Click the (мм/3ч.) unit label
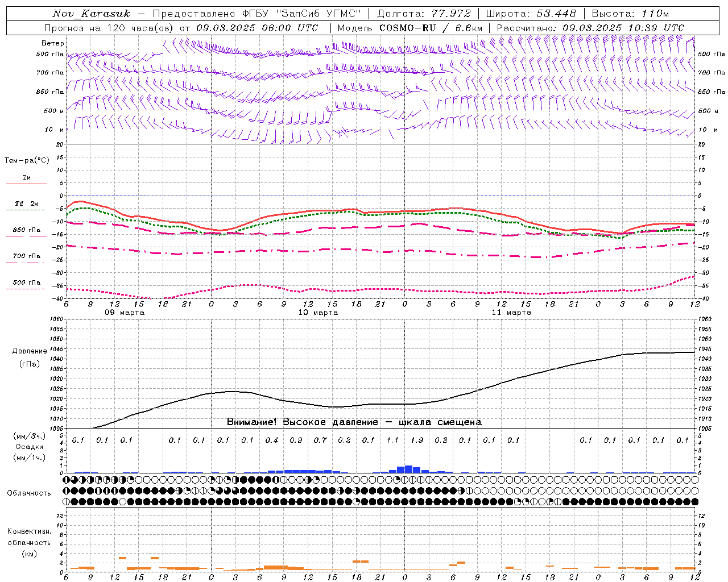 30,436
